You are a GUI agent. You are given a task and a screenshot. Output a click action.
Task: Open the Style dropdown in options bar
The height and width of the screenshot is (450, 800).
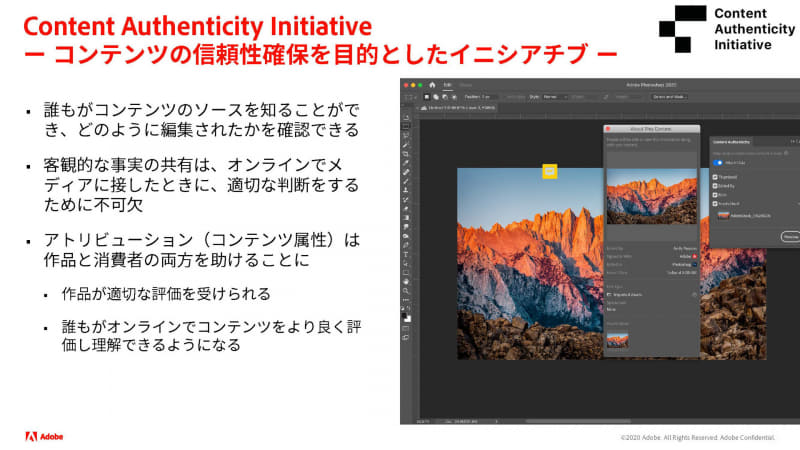point(555,97)
